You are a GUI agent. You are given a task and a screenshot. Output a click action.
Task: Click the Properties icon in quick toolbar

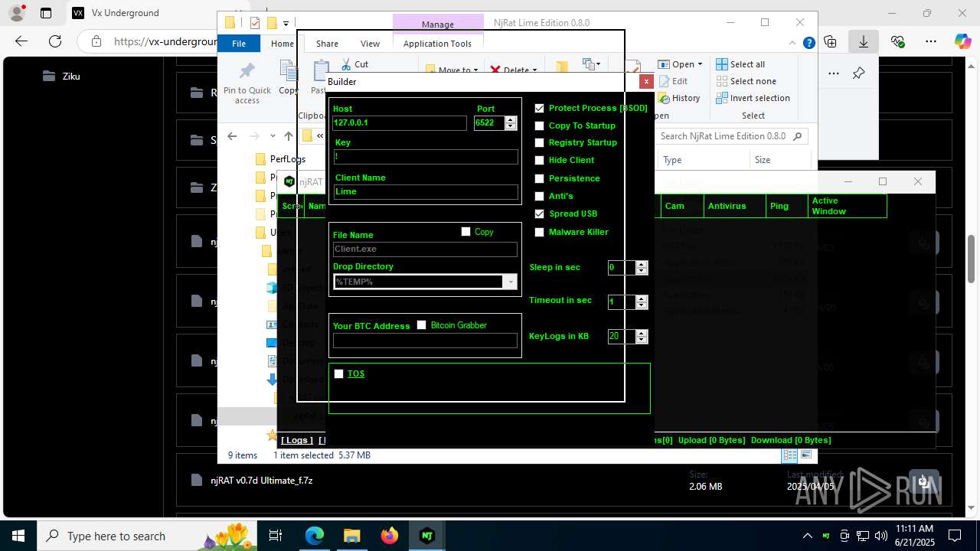(255, 23)
